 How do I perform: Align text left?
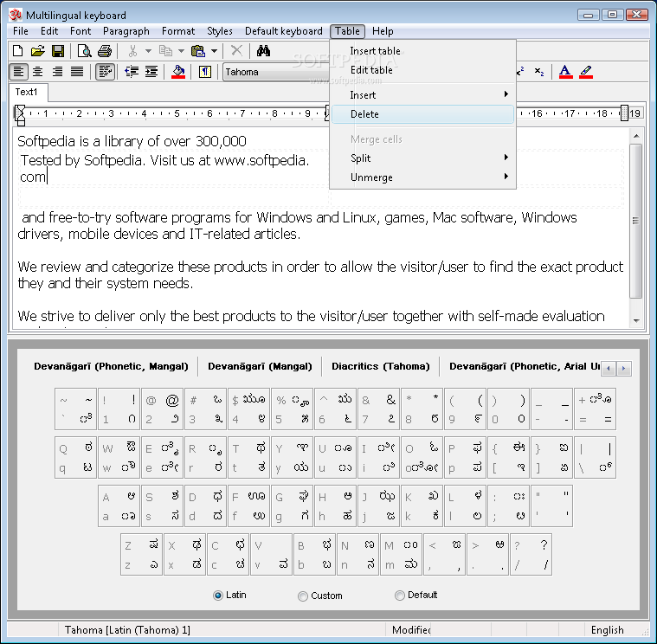(18, 72)
